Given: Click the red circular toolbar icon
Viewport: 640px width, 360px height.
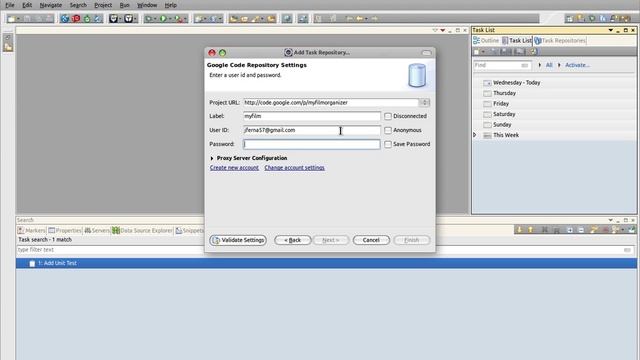Looking at the screenshot, I should (76, 19).
